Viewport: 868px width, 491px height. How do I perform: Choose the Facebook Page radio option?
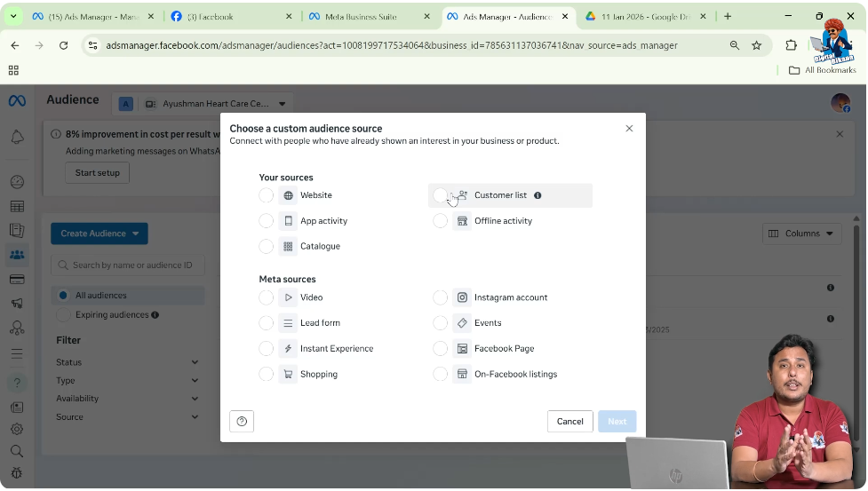(x=440, y=348)
